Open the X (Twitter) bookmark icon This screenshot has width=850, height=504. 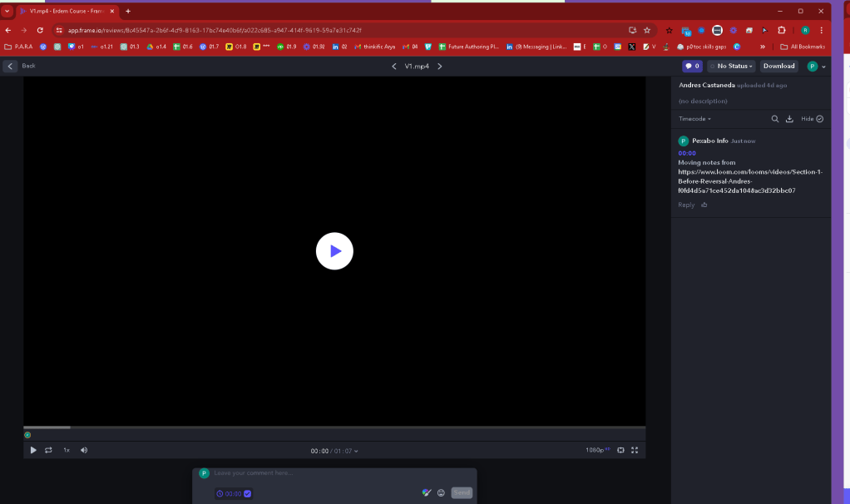[631, 47]
